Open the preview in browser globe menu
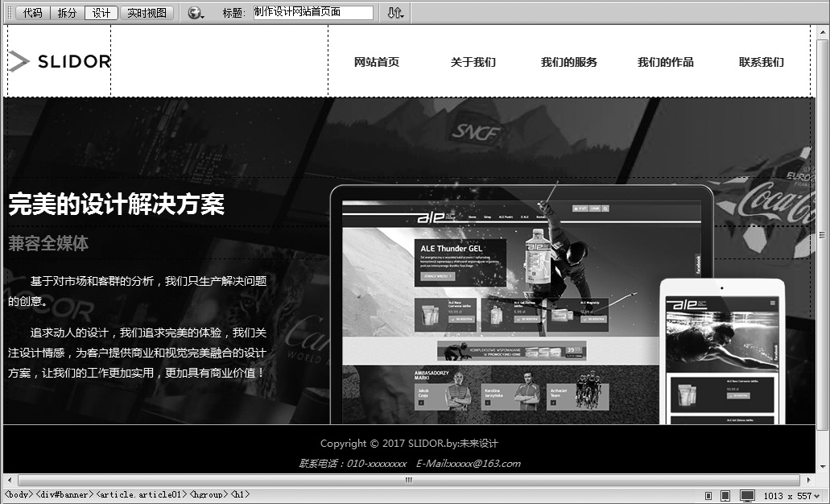Image resolution: width=830 pixels, height=504 pixels. (x=196, y=13)
